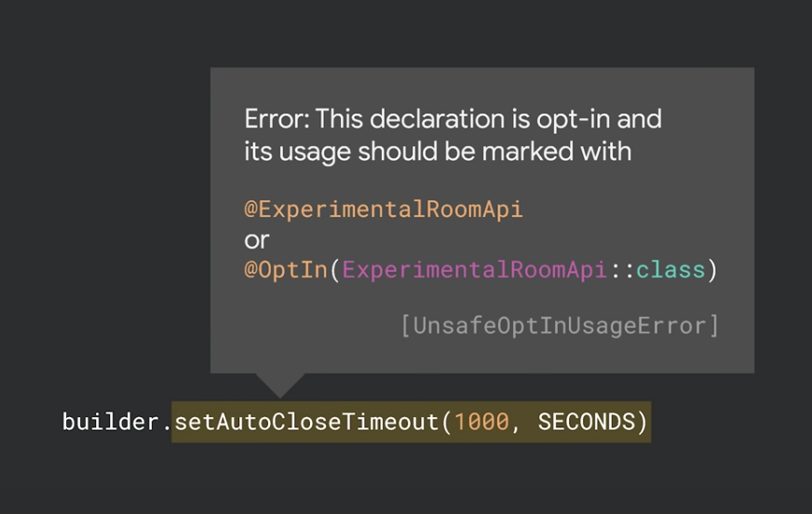Click the 'Error: This declaration is opt-in' line
The image size is (812, 514).
(x=453, y=119)
